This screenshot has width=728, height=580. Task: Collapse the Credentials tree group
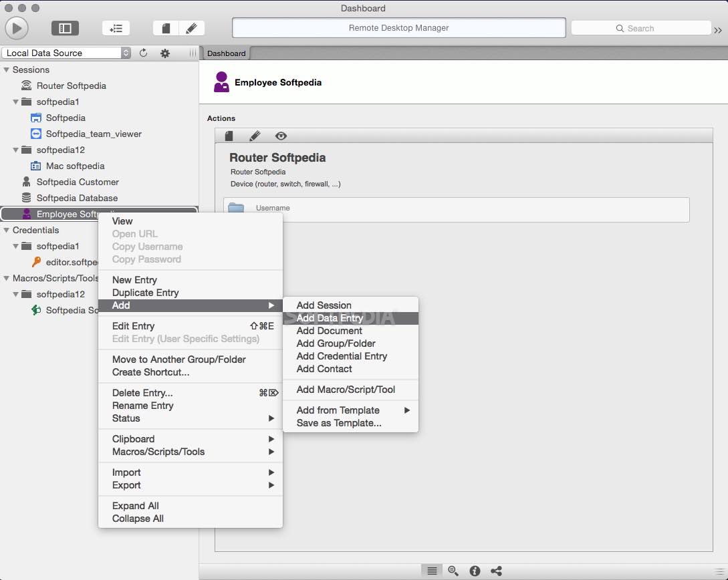coord(7,230)
